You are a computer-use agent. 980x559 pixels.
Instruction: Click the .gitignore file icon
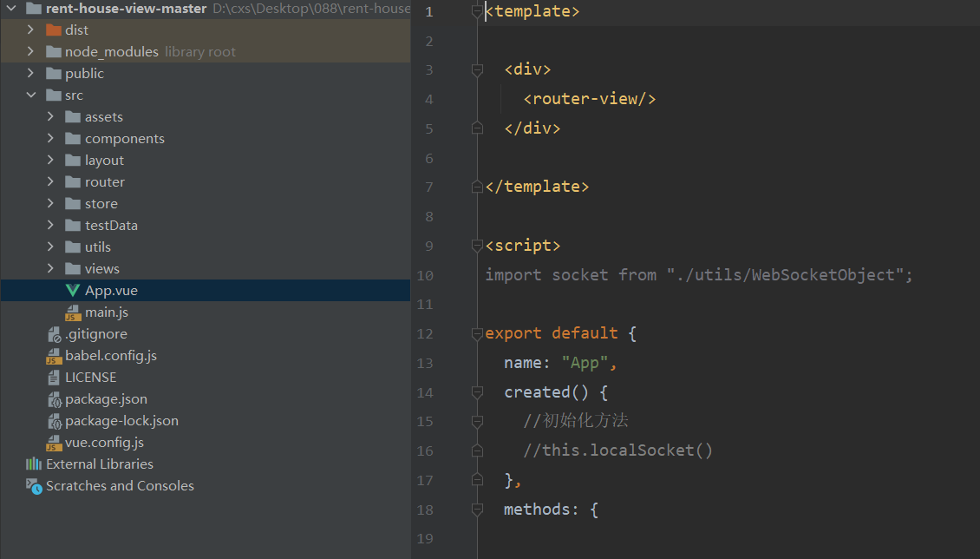pyautogui.click(x=55, y=334)
